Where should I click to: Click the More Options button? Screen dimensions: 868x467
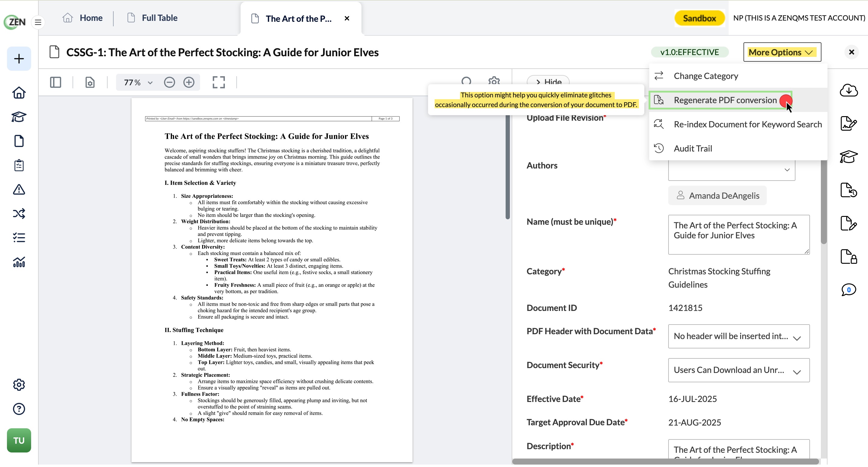[782, 52]
